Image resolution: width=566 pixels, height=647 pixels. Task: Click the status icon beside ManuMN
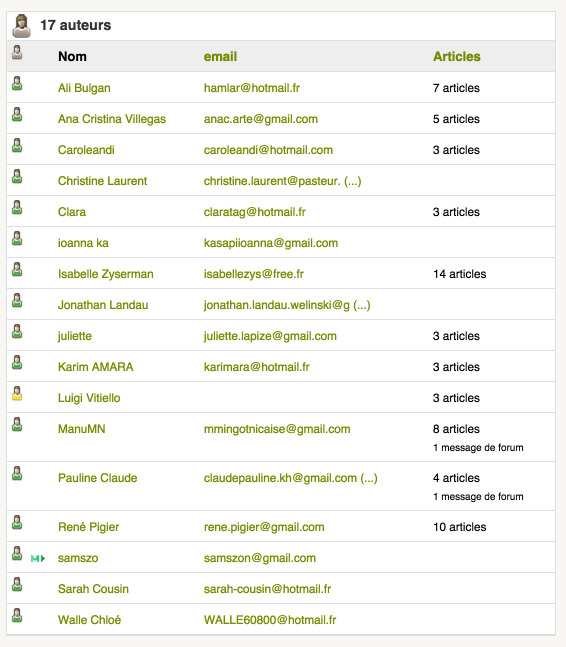17,424
